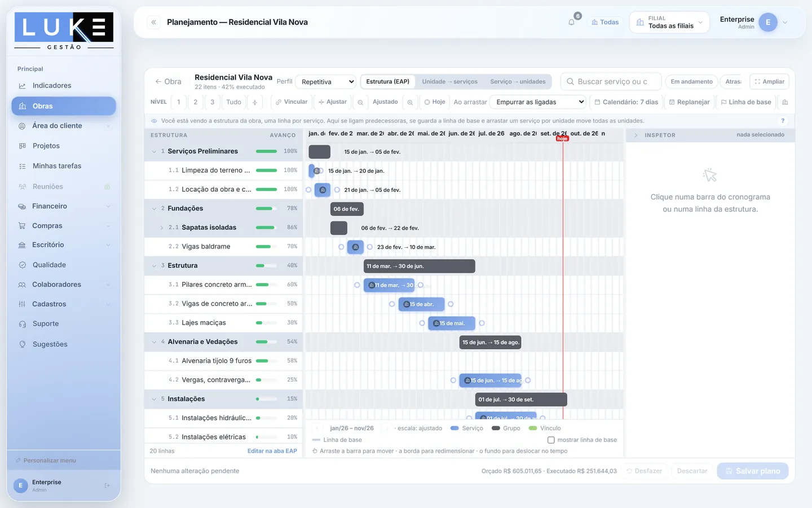
Task: Switch to the Unidade → serviços tab
Action: click(x=449, y=82)
